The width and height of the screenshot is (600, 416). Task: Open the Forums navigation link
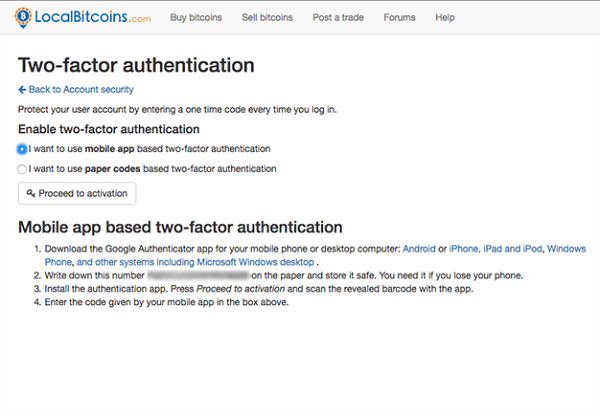click(399, 18)
